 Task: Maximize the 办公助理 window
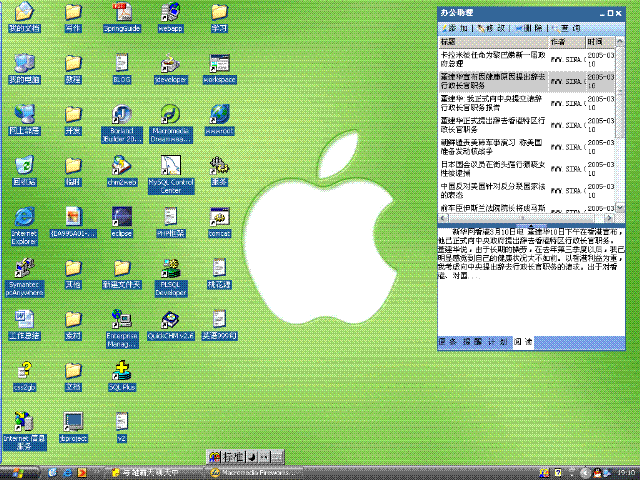coord(611,13)
